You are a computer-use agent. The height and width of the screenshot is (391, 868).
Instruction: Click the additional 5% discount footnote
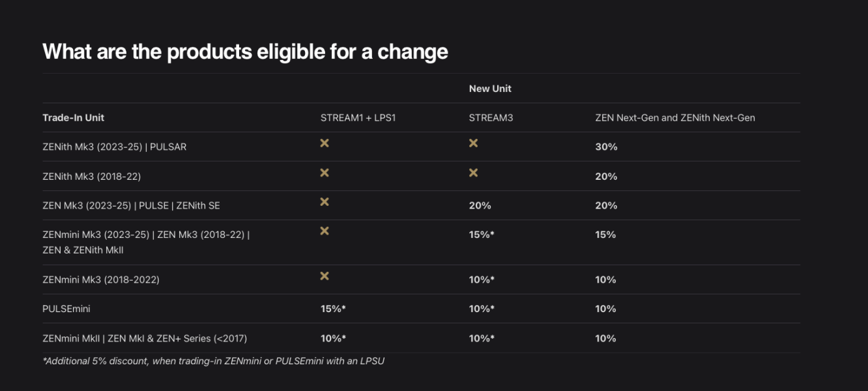coord(214,360)
